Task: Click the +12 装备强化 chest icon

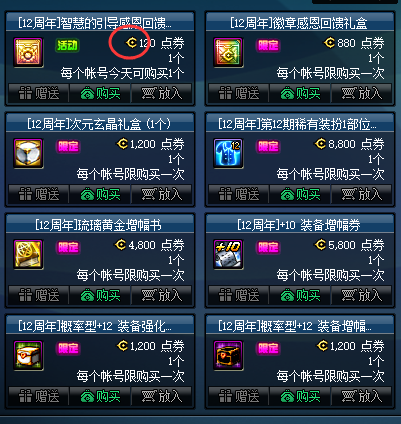Action: (x=28, y=355)
